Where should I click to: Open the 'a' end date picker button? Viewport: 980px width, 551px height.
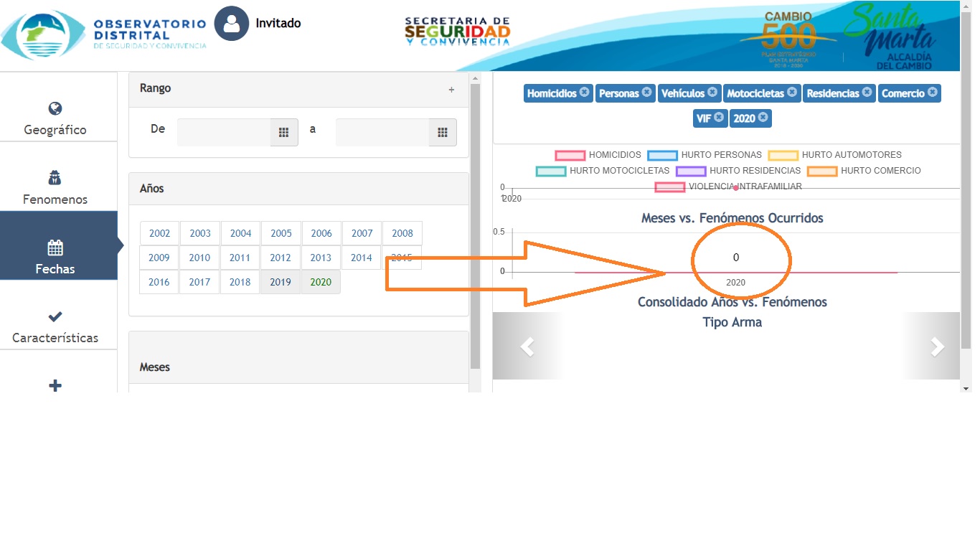coord(443,132)
